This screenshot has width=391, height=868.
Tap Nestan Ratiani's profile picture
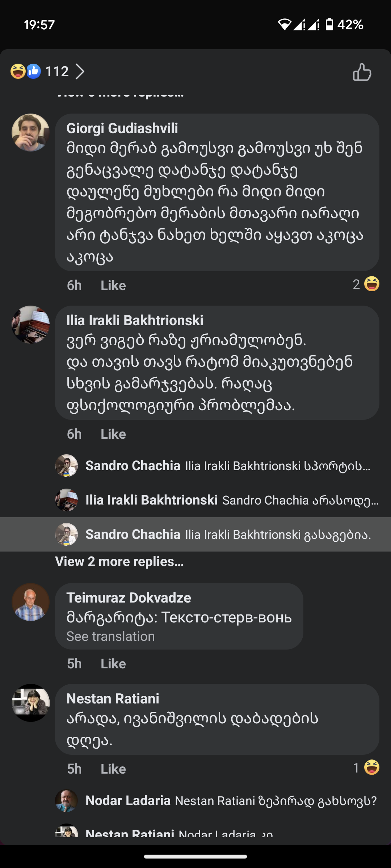click(x=30, y=703)
